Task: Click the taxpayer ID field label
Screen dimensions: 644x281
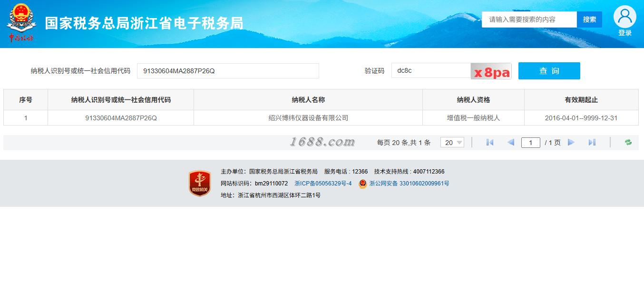Action: point(80,71)
